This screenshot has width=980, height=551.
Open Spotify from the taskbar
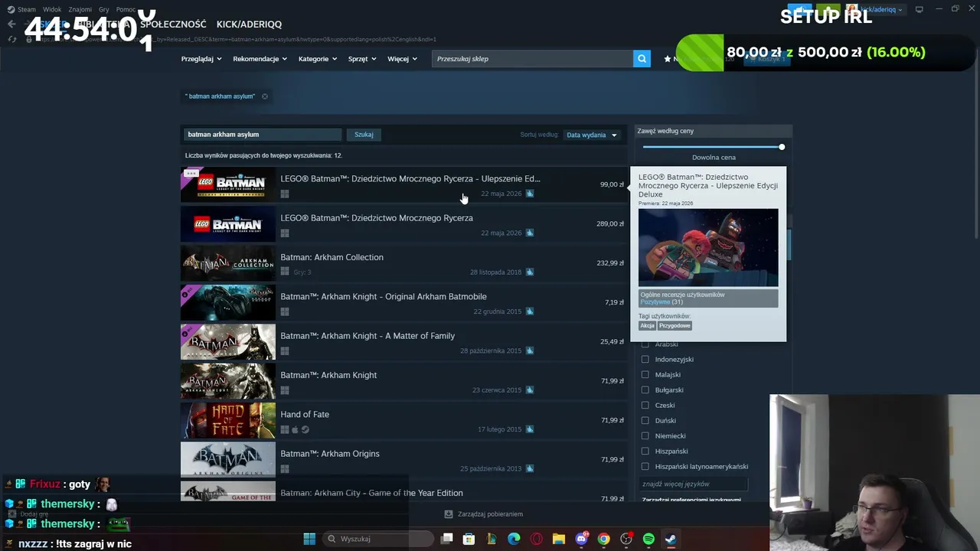tap(648, 539)
